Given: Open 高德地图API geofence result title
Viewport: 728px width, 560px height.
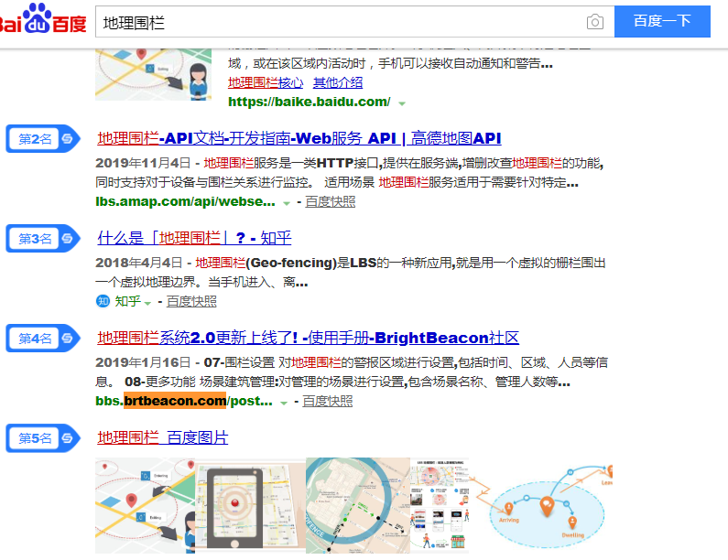Looking at the screenshot, I should [299, 138].
